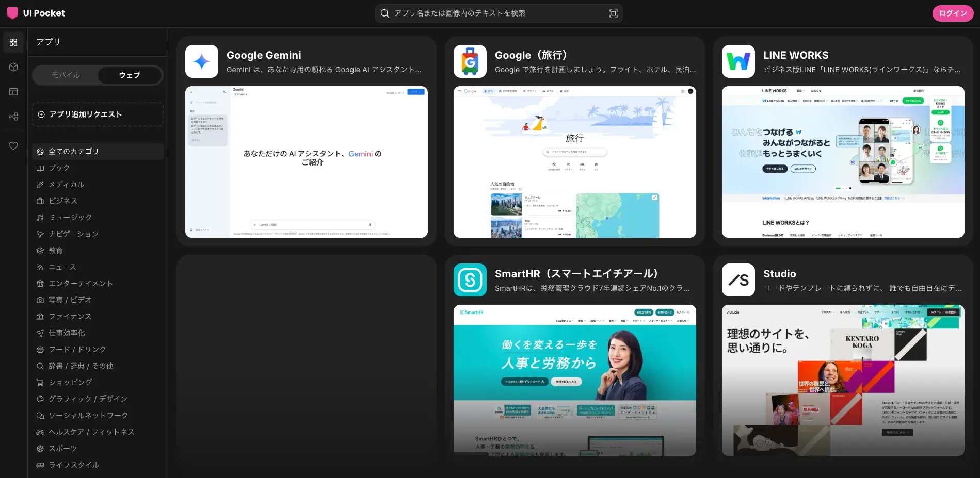Click the Google Gemini app icon
The height and width of the screenshot is (478, 980).
tap(202, 61)
